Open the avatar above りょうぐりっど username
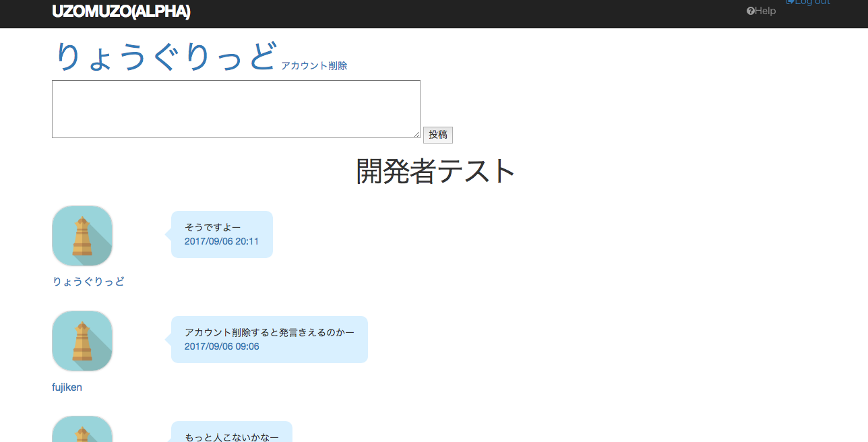The image size is (868, 442). tap(82, 236)
